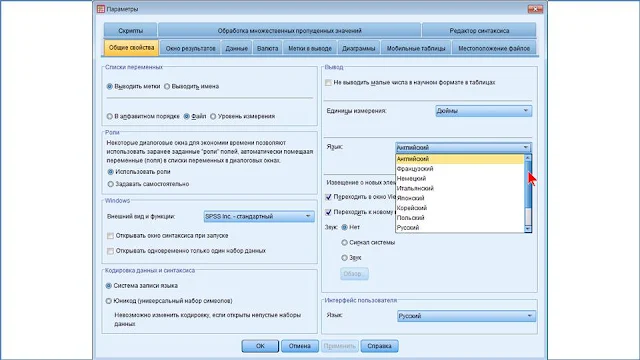Open Местоположение файлов tab
This screenshot has height=360, width=640.
click(x=494, y=48)
